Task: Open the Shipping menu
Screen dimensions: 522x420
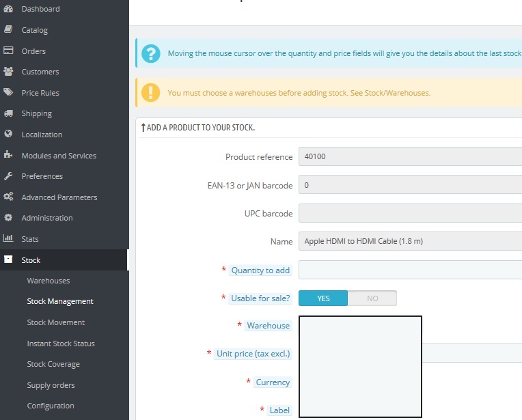Action: (37, 114)
